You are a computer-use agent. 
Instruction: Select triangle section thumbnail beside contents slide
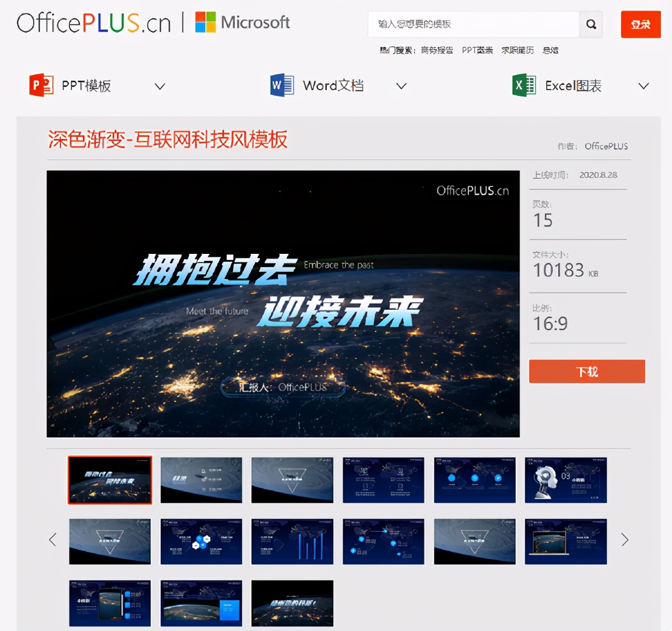(x=292, y=480)
